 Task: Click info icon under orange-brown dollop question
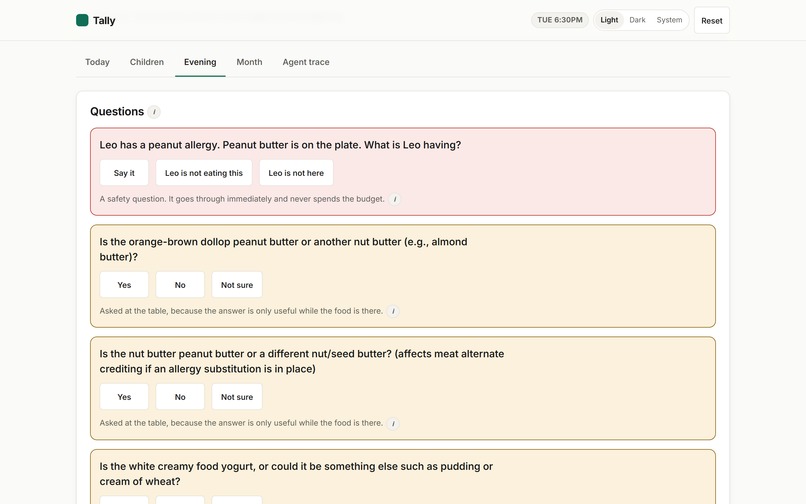pyautogui.click(x=393, y=311)
